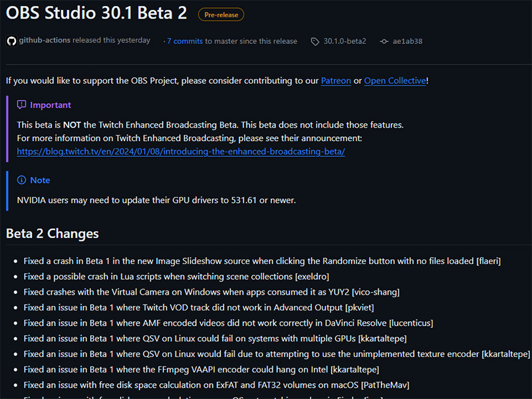Open the Open Collective link

click(395, 80)
